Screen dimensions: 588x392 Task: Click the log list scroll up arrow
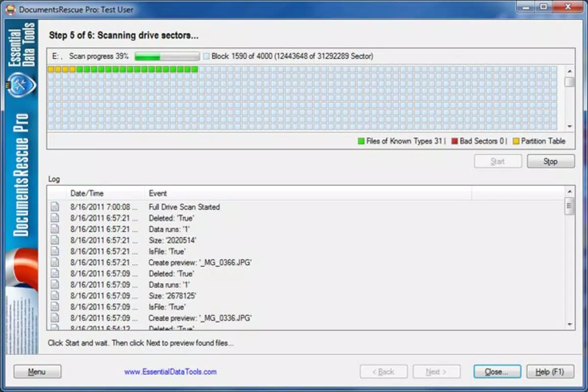[569, 191]
